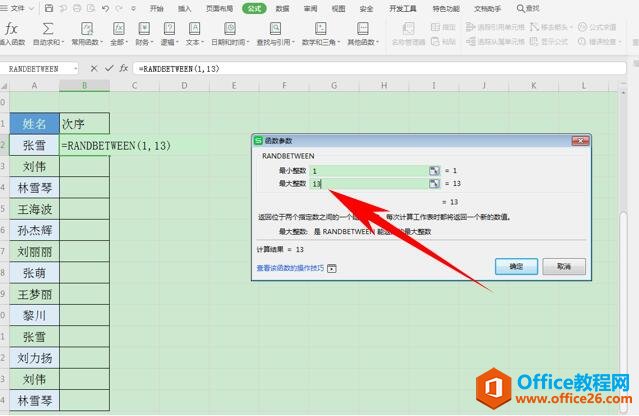The width and height of the screenshot is (639, 416).
Task: Click range selector beside 最大整数 field
Action: click(434, 184)
